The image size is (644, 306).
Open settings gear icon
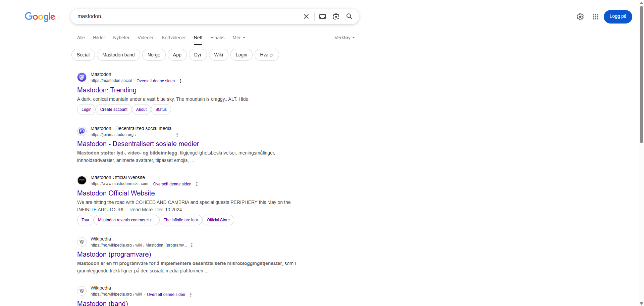pos(580,17)
